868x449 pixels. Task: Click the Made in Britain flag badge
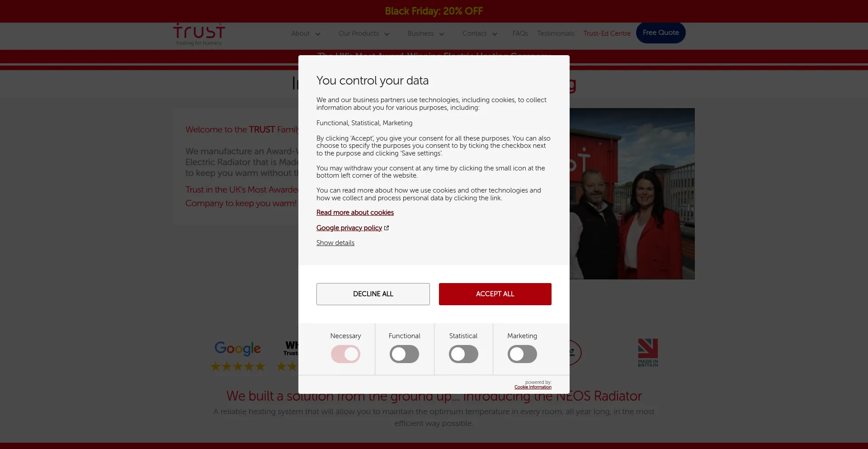648,353
